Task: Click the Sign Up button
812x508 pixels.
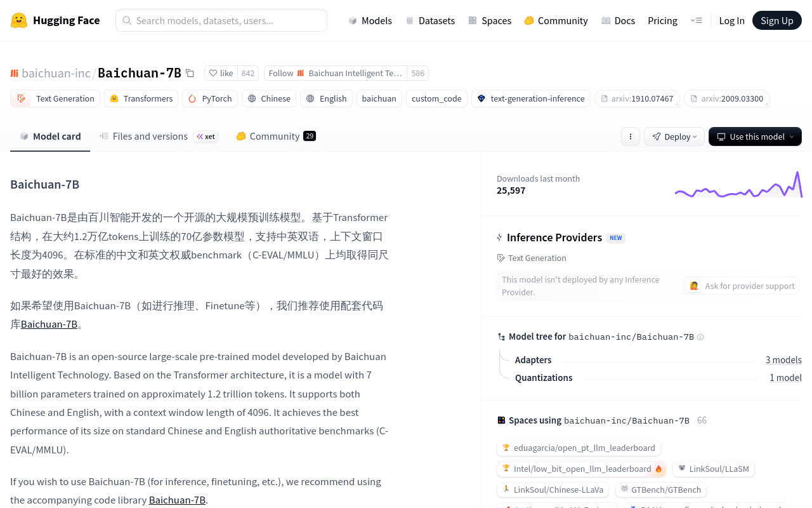Action: pyautogui.click(x=777, y=20)
